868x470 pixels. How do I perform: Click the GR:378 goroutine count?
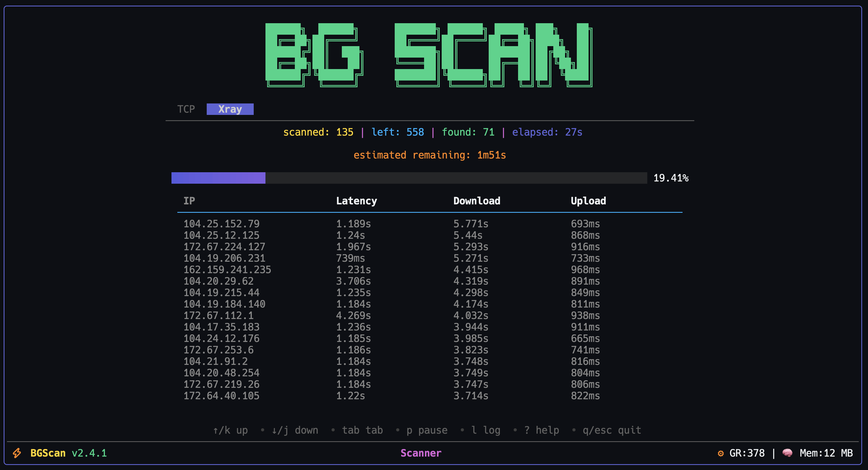coord(747,453)
